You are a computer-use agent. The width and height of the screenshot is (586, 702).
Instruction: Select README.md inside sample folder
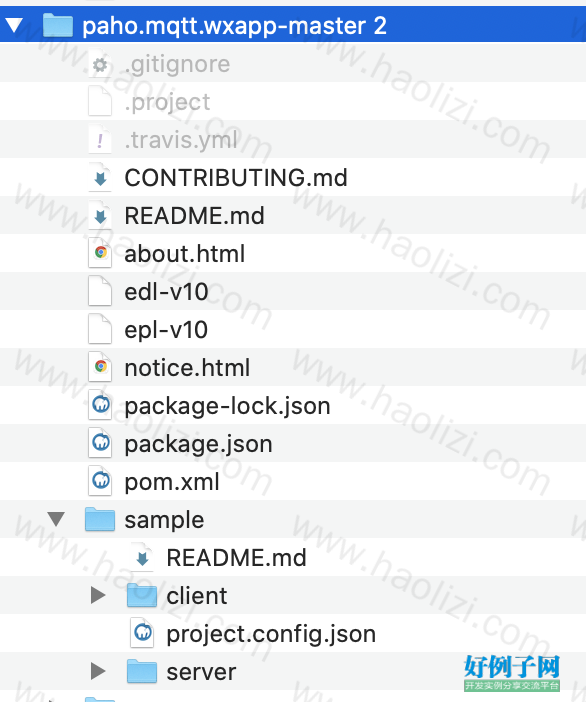click(236, 558)
